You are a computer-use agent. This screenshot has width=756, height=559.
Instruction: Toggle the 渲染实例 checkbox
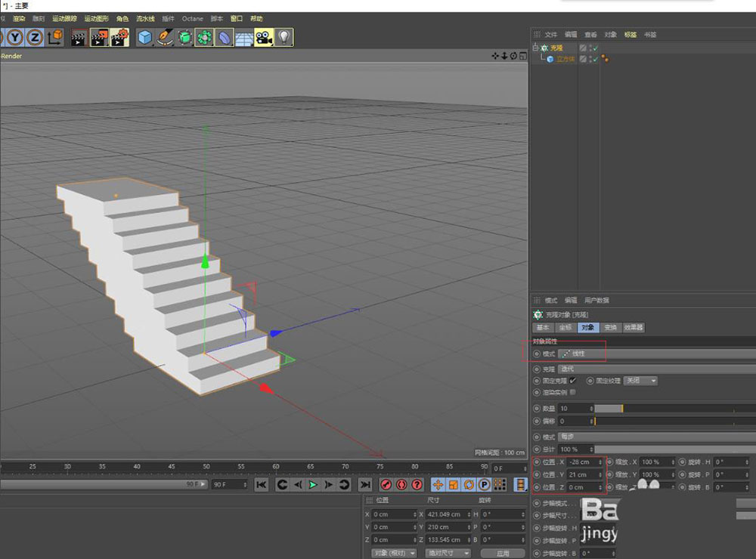point(573,392)
